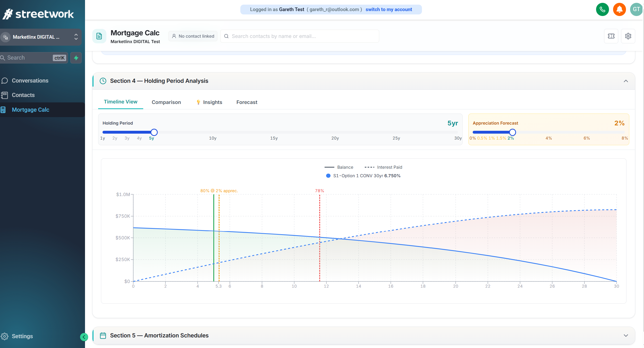644x348 pixels.
Task: Click the green holding period chart line
Action: tap(214, 237)
